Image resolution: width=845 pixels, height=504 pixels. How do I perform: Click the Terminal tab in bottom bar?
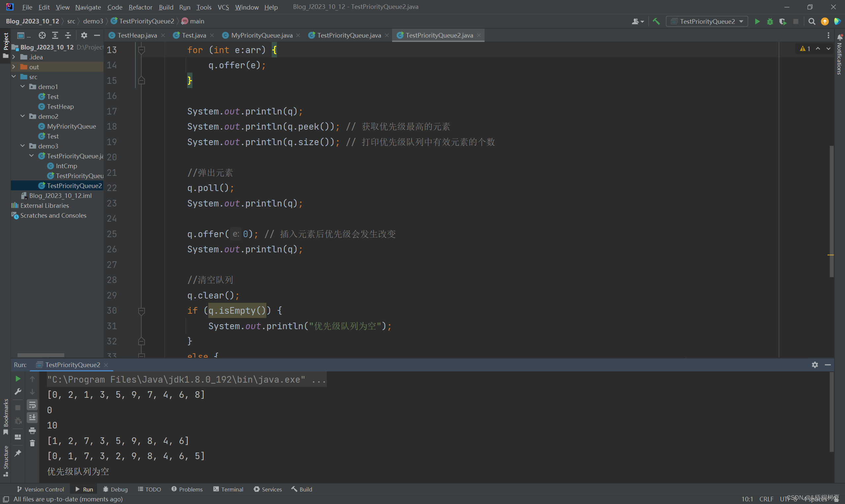[230, 489]
